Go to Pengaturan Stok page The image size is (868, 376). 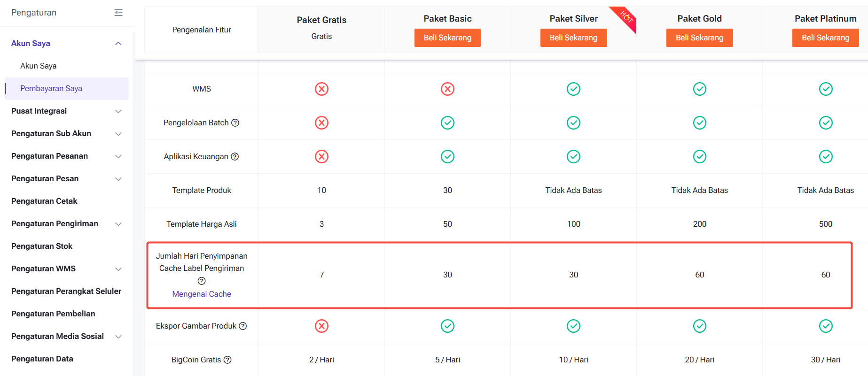42,246
